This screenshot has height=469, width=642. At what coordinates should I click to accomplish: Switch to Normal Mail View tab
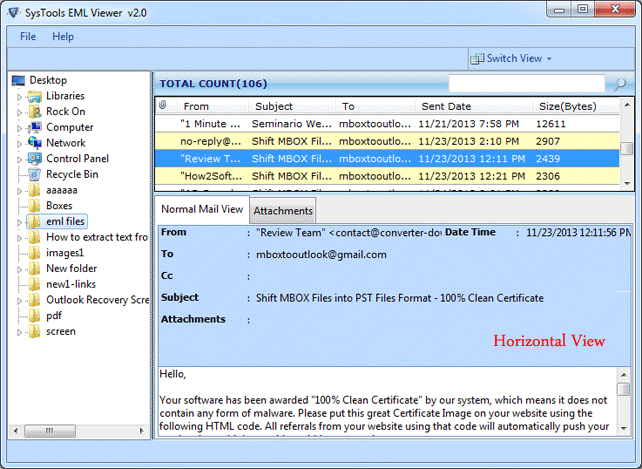[202, 209]
